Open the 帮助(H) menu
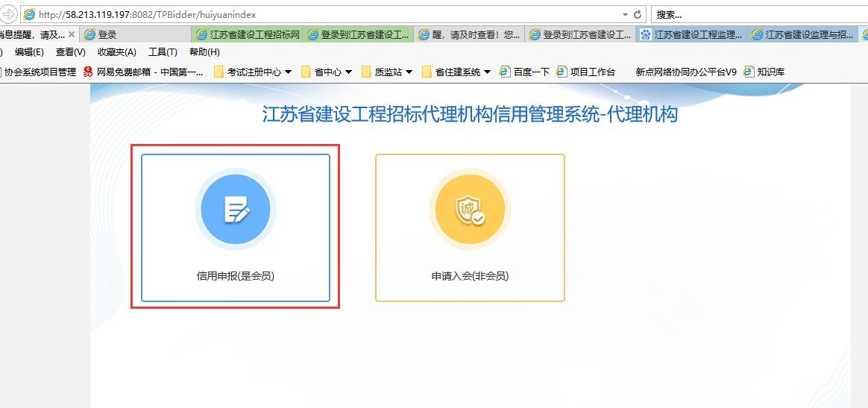Screen dimensions: 868x408 (x=204, y=52)
